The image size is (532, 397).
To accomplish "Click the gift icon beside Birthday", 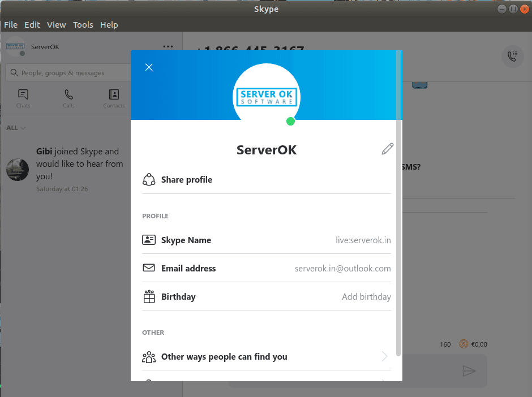I will [x=148, y=296].
